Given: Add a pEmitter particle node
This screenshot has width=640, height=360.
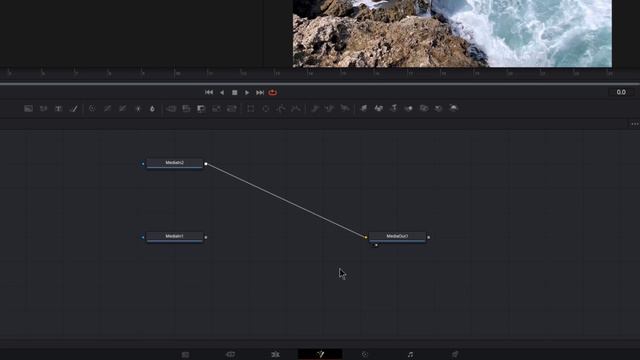Looking at the screenshot, I should [315, 109].
